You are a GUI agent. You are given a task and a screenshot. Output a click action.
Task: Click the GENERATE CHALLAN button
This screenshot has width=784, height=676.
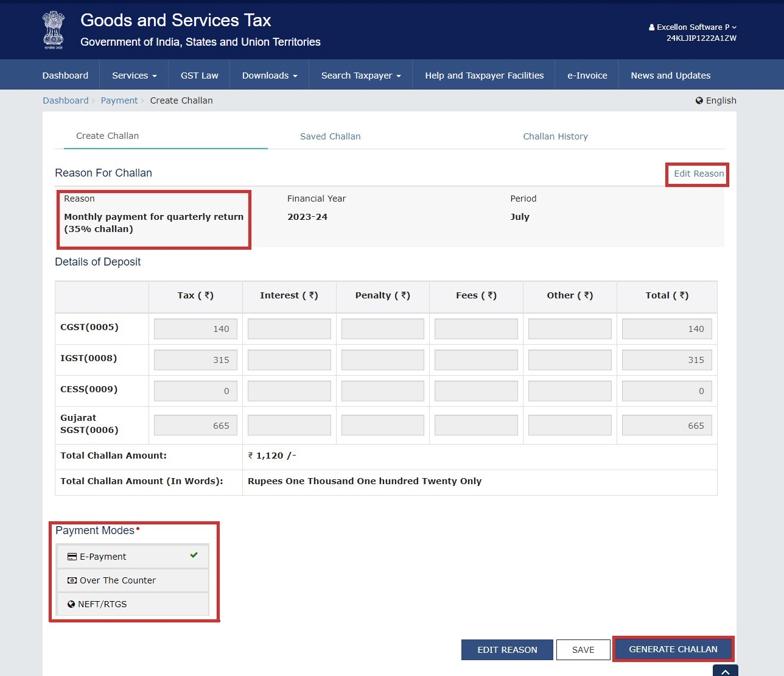(673, 649)
